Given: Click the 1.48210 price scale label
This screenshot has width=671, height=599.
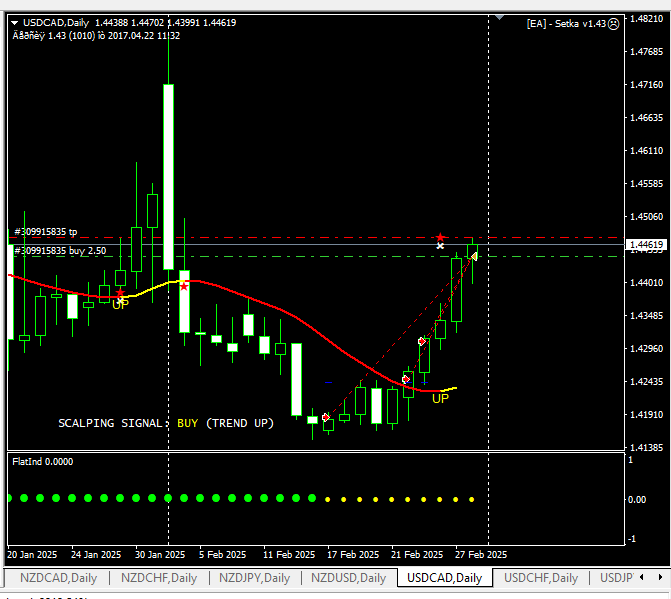Looking at the screenshot, I should (x=647, y=18).
